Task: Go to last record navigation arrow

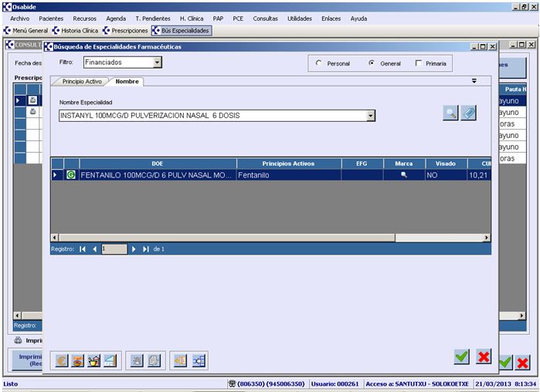Action: (x=146, y=249)
